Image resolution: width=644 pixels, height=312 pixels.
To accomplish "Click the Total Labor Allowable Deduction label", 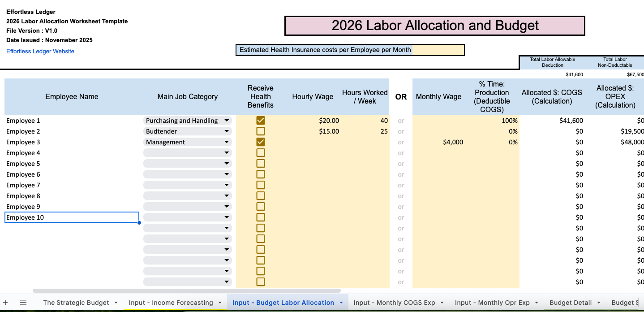I will click(552, 62).
